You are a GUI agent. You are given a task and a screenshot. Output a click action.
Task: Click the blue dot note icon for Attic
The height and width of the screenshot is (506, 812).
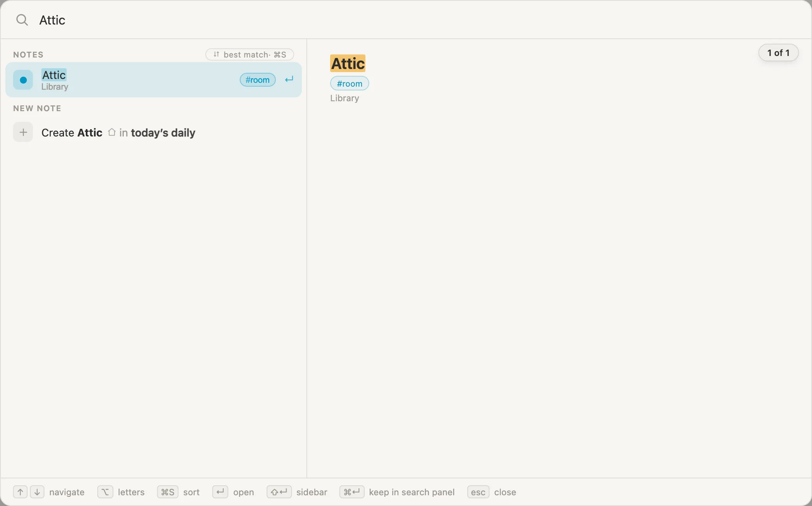tap(23, 80)
